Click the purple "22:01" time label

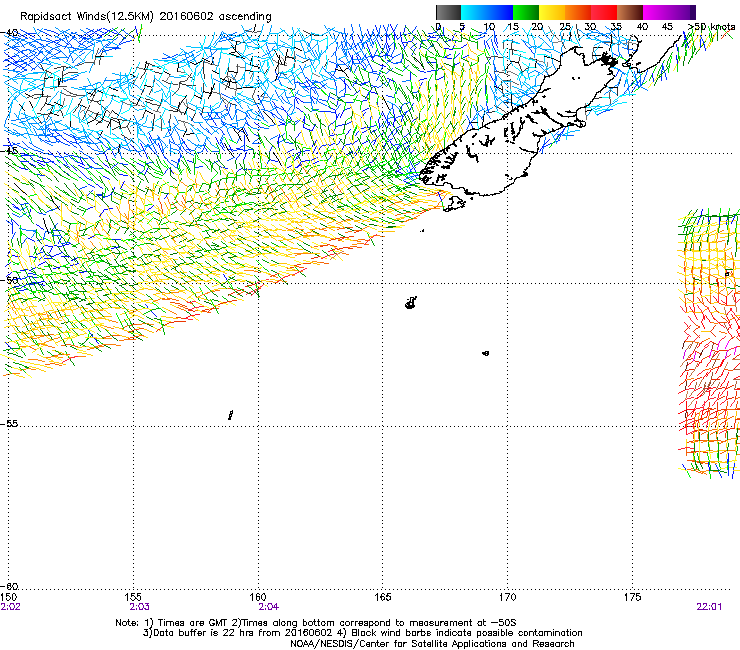[x=709, y=607]
